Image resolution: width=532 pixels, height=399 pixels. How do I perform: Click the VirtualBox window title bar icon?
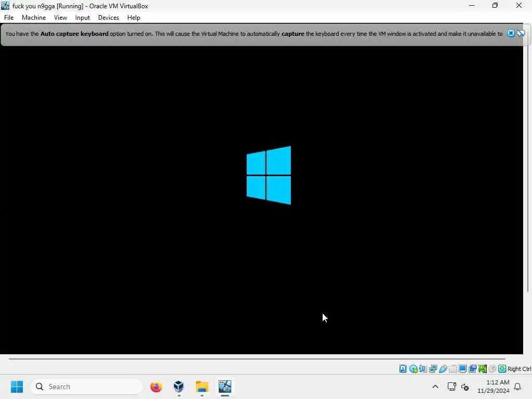(x=5, y=5)
